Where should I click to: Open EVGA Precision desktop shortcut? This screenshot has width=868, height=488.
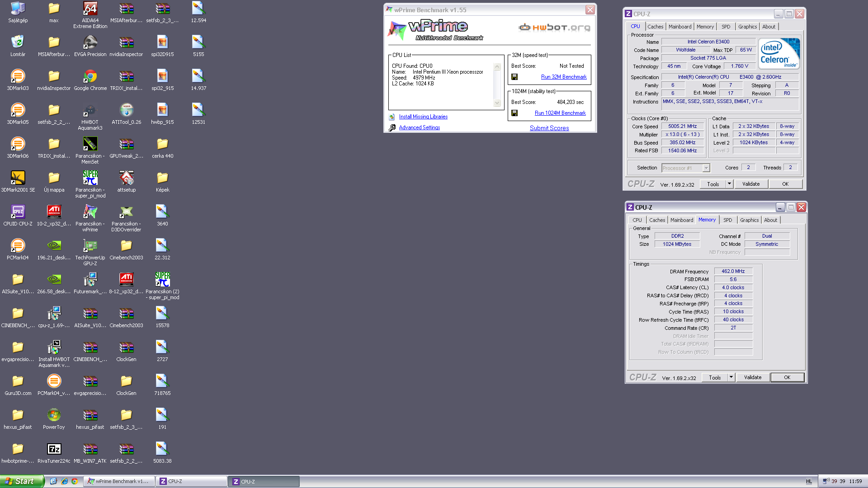90,42
